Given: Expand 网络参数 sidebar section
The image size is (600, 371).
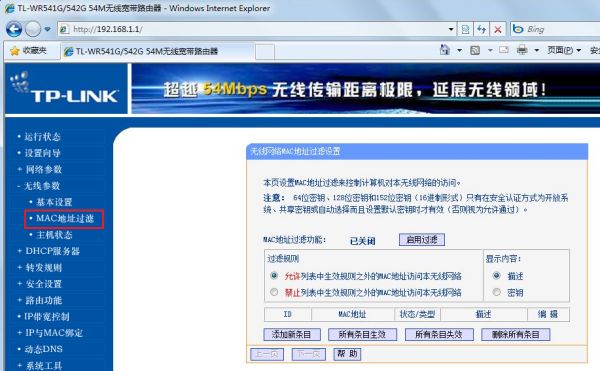Looking at the screenshot, I should click(x=44, y=169).
